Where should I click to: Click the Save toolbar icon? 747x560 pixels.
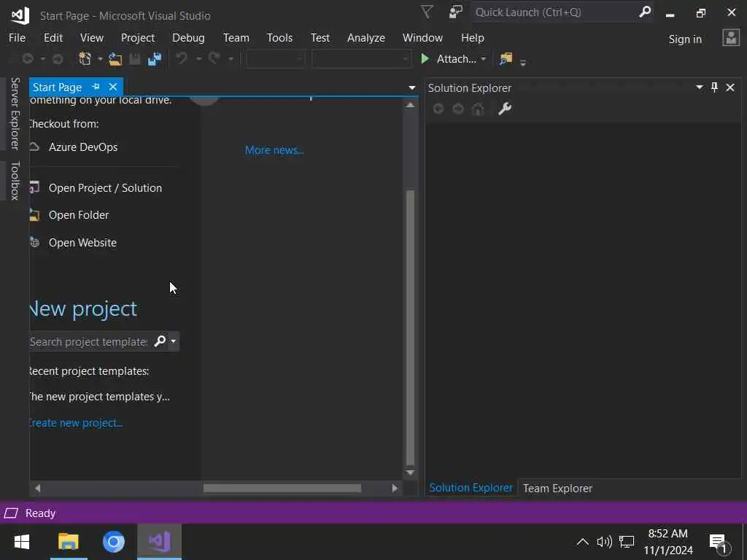pyautogui.click(x=135, y=59)
